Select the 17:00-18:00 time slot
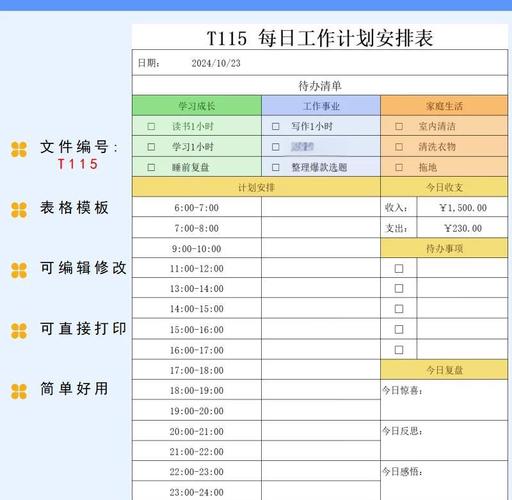The width and height of the screenshot is (512, 500). (197, 370)
